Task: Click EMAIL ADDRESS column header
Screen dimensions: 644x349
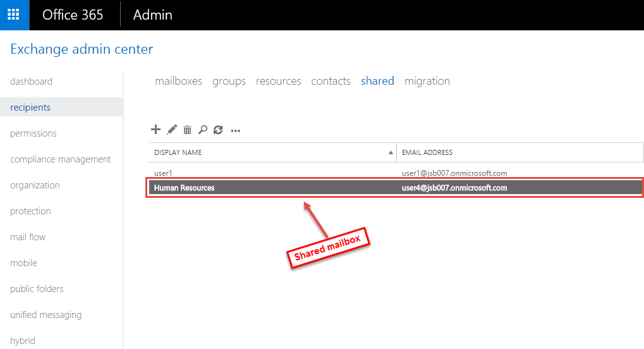Action: [x=520, y=152]
